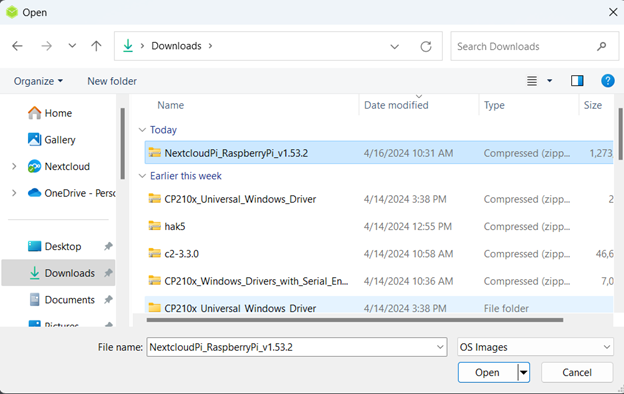Select the hak5 zip file
This screenshot has height=394, width=624.
click(378, 226)
